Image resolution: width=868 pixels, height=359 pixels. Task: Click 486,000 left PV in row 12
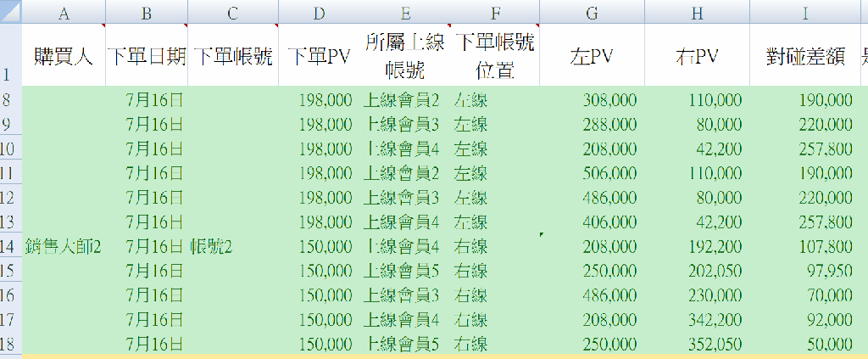pos(609,197)
